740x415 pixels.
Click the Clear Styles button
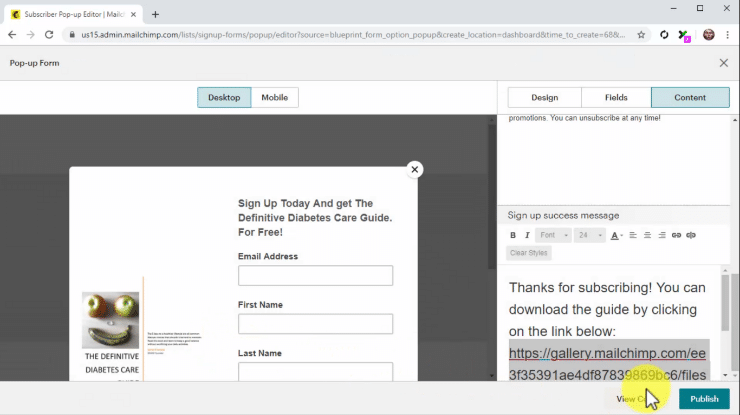pos(529,253)
